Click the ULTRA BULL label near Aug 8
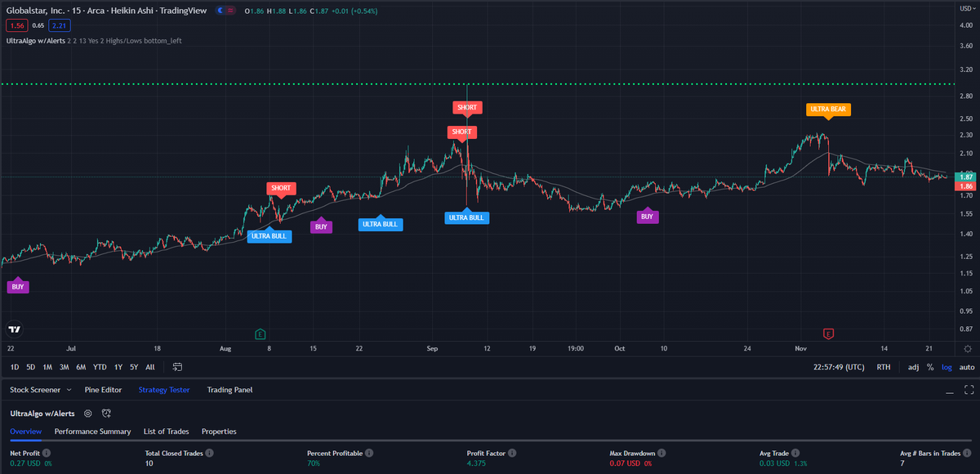980x474 pixels. coord(269,236)
